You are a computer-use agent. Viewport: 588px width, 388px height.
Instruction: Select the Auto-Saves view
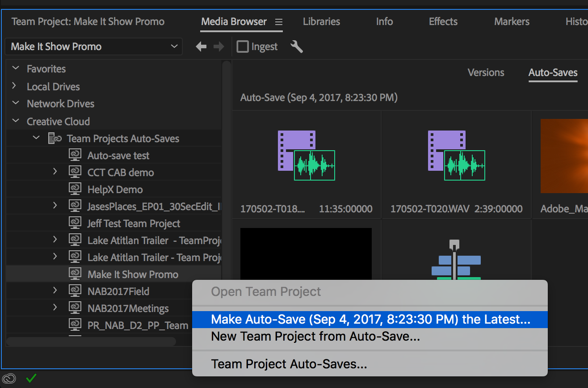(x=553, y=72)
